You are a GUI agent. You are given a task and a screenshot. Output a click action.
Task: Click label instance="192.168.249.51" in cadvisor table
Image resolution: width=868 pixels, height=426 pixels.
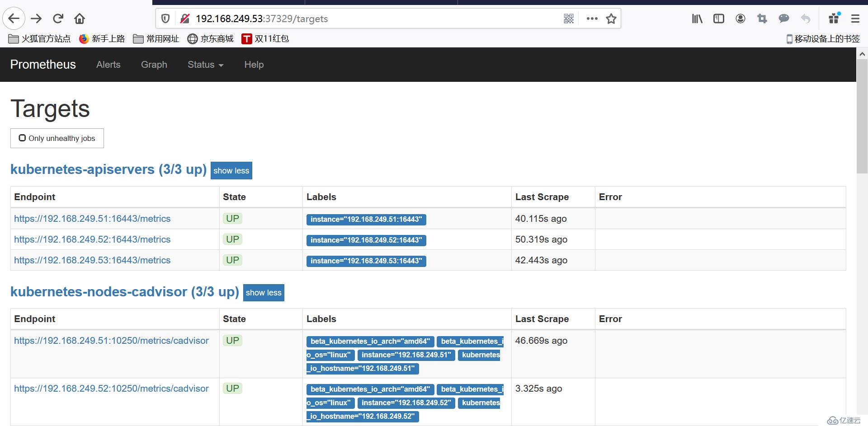tap(406, 355)
